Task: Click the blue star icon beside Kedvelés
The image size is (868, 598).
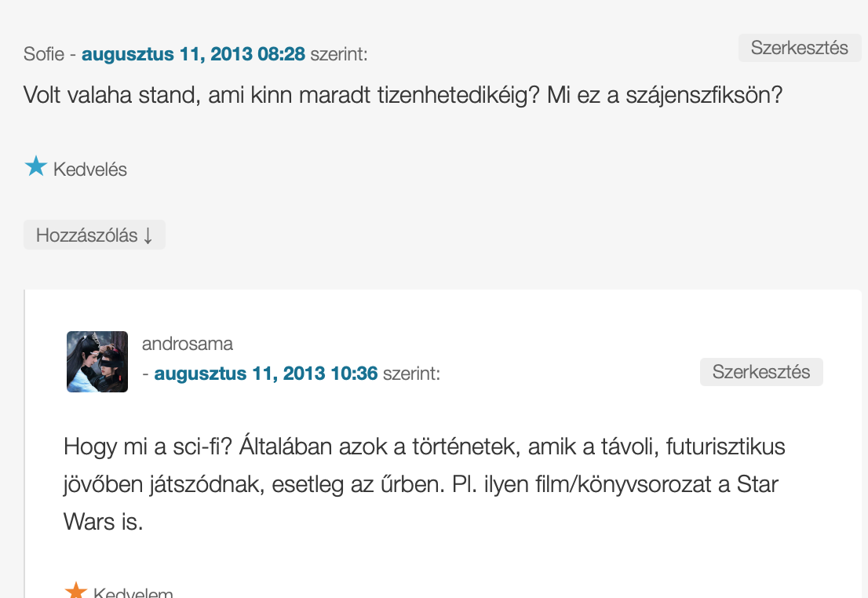Action: [36, 166]
